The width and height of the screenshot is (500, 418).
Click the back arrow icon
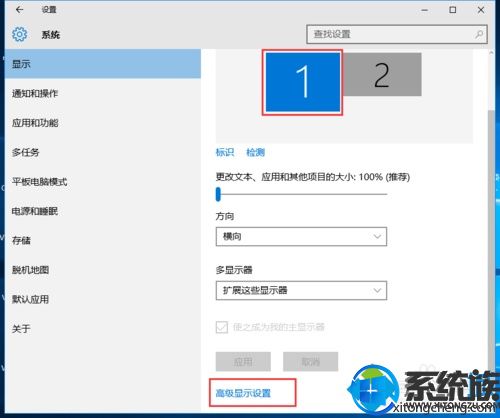tap(19, 10)
